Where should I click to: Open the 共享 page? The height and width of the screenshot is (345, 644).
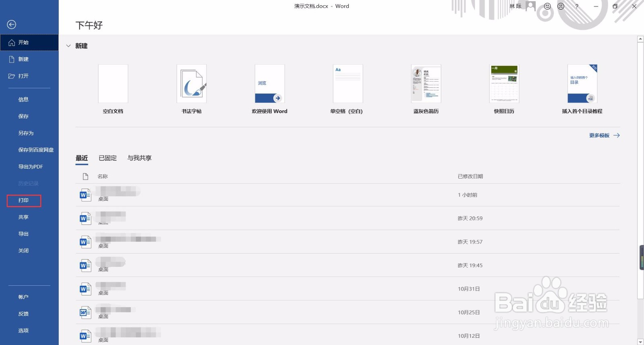(x=23, y=217)
